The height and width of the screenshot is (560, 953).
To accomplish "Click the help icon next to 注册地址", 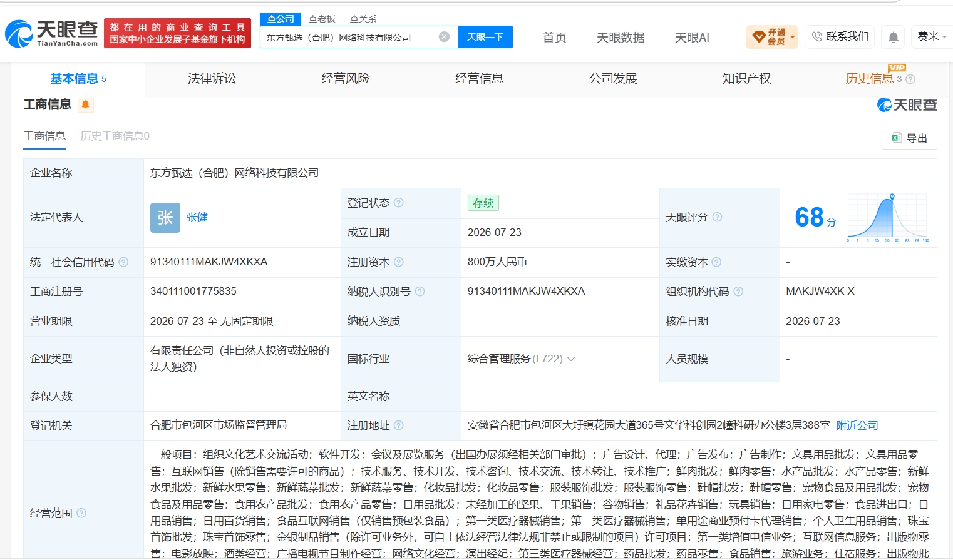I will pos(399,425).
